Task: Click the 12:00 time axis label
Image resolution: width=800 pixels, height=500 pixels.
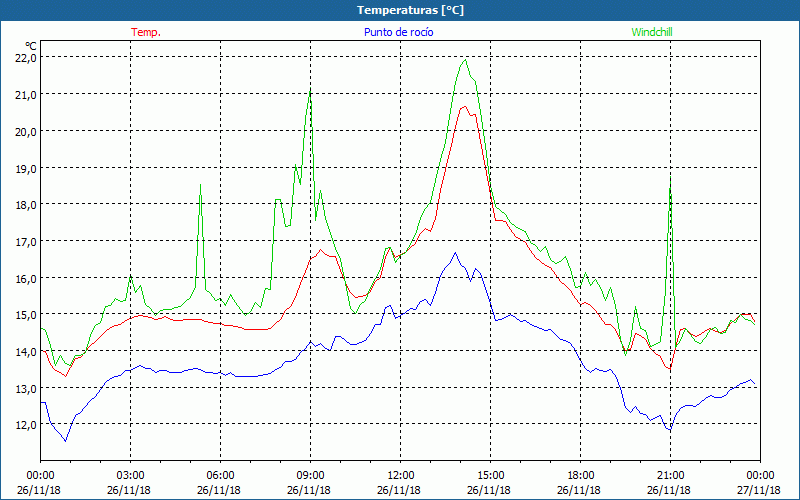Action: (x=401, y=476)
